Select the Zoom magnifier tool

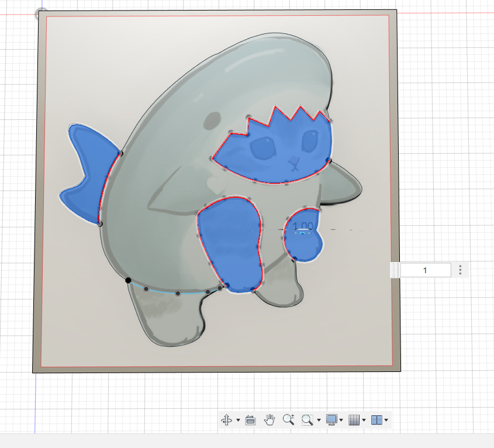click(288, 419)
